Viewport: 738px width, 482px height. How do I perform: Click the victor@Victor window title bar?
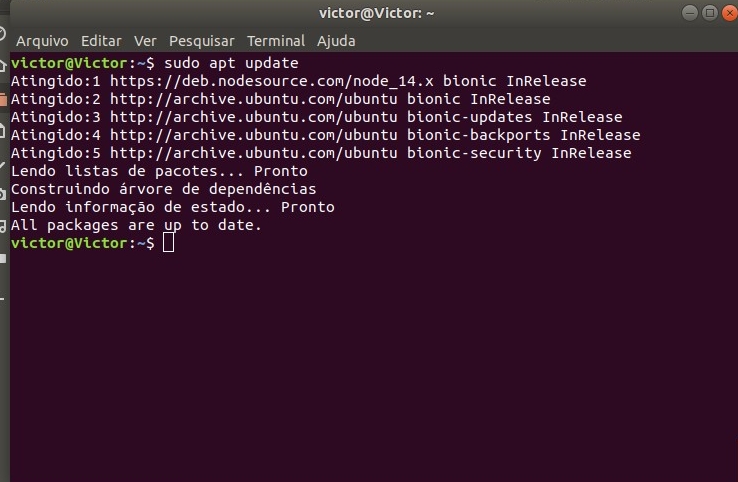coord(377,13)
